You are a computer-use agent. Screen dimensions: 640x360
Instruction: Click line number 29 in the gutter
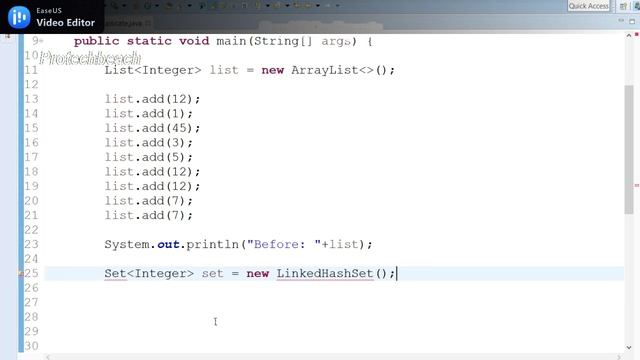pos(31,331)
